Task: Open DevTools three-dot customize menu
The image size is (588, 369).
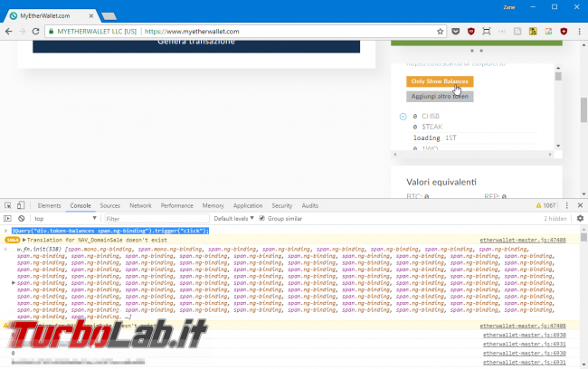Action: click(566, 205)
